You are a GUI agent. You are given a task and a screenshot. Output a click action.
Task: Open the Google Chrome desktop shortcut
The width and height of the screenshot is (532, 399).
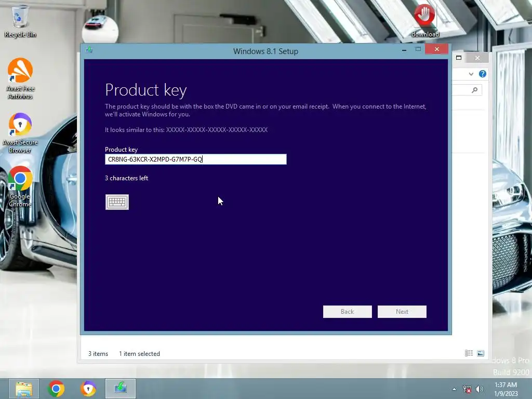point(20,187)
